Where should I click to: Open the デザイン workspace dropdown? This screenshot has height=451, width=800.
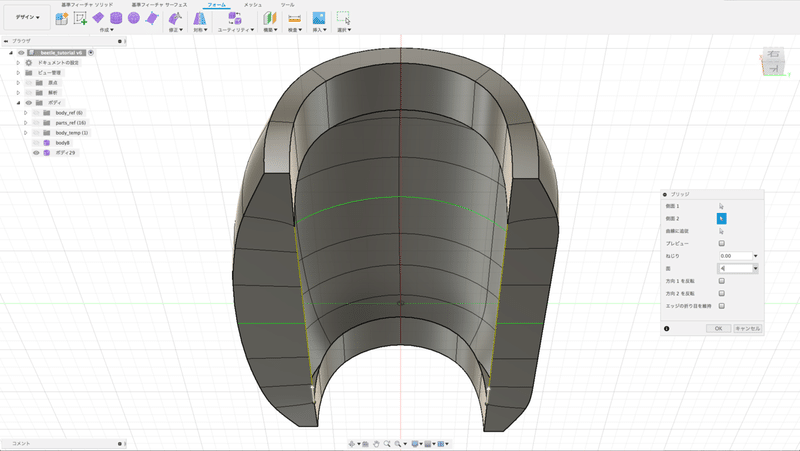25,18
